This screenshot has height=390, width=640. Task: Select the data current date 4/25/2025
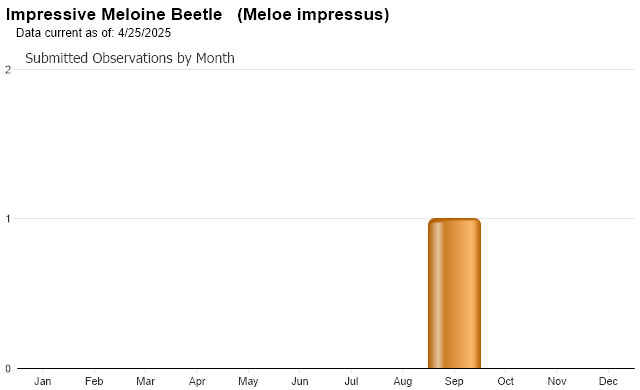(x=144, y=33)
